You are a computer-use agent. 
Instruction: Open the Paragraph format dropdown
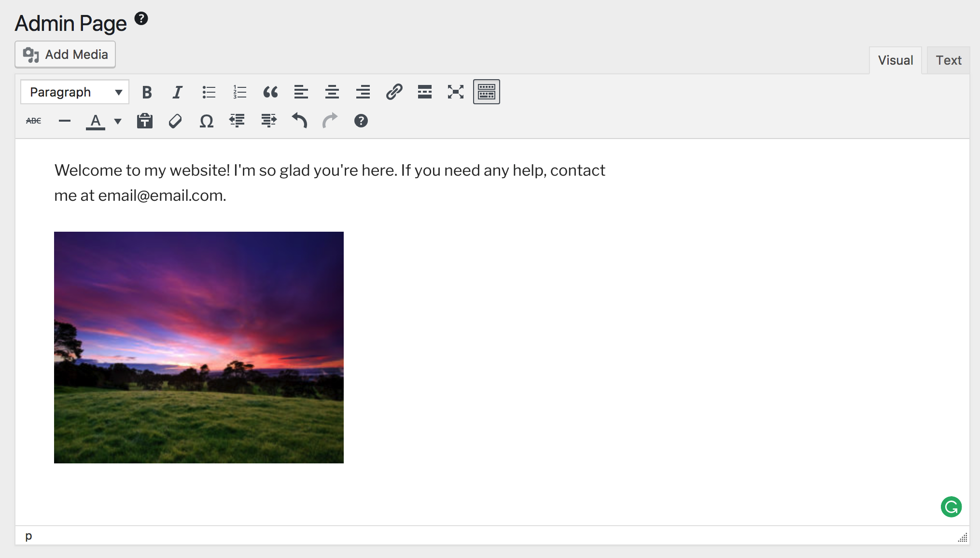point(75,92)
